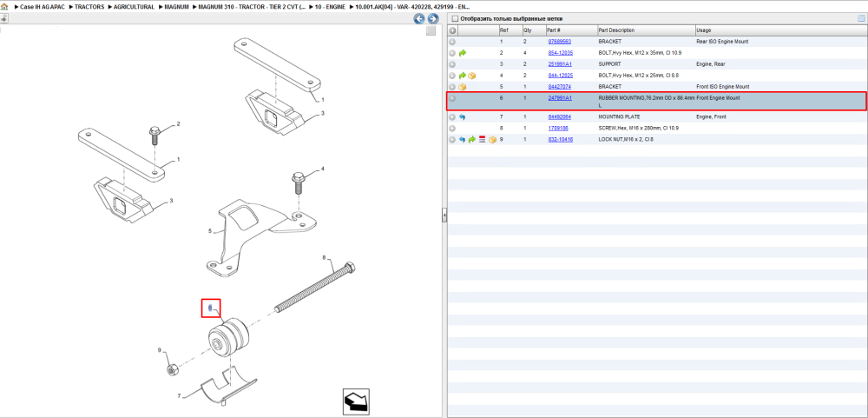Click the circle icon for LOCK NUT row

452,140
